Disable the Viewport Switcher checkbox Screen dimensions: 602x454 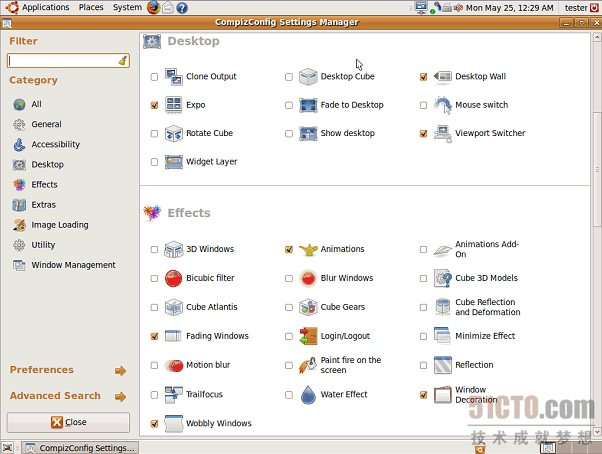tap(423, 134)
